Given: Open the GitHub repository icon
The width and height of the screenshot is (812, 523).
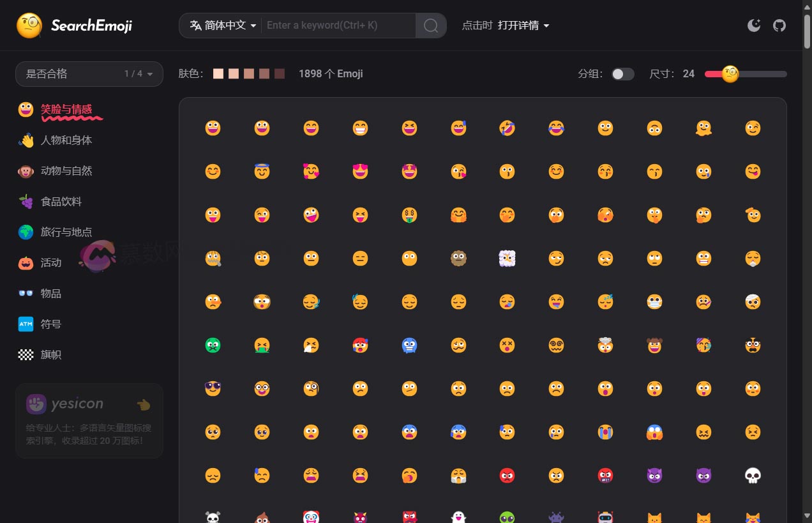Looking at the screenshot, I should (779, 26).
